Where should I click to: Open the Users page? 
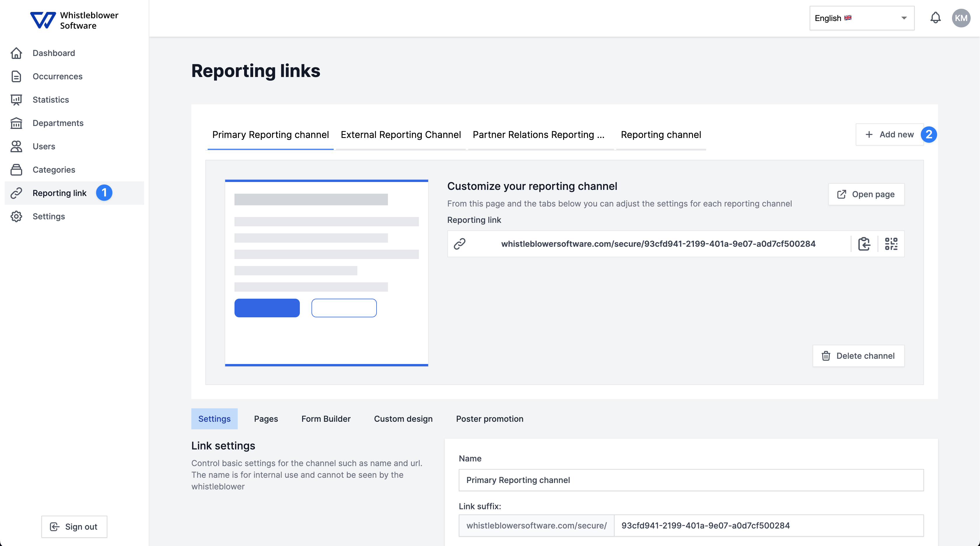(x=43, y=146)
